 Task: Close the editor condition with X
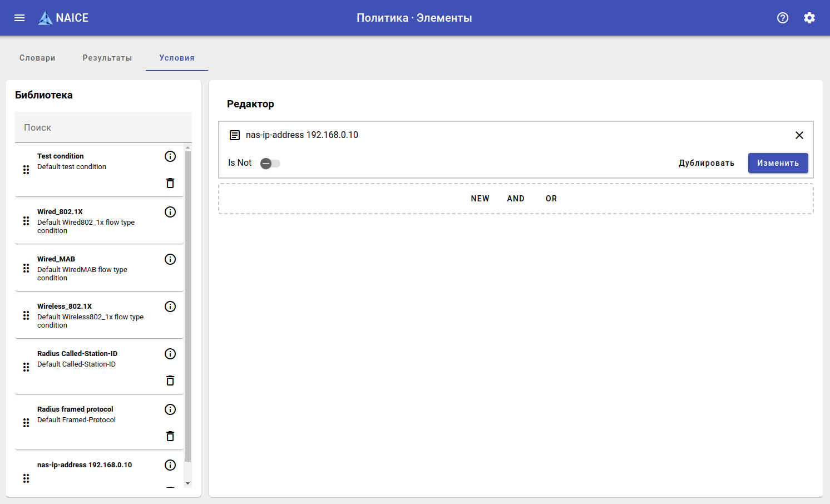[799, 135]
